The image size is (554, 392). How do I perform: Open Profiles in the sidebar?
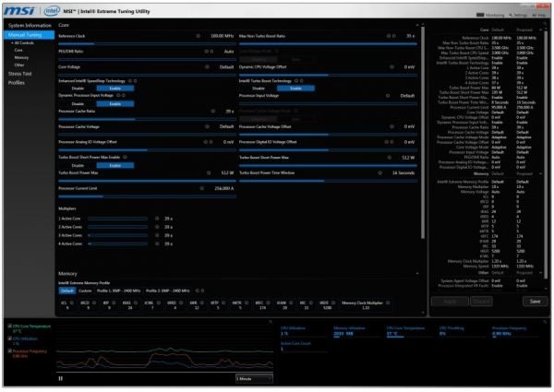click(17, 83)
